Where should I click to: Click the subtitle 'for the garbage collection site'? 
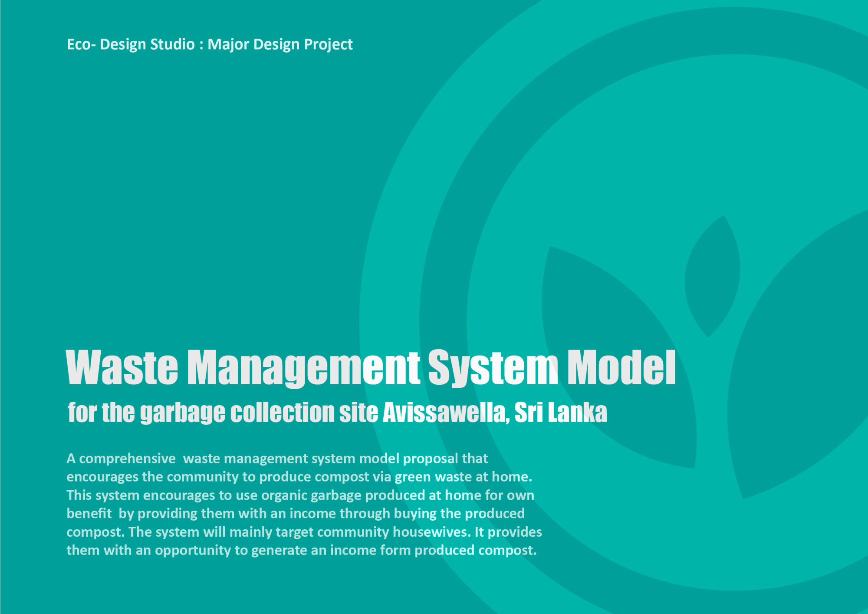[x=223, y=413]
